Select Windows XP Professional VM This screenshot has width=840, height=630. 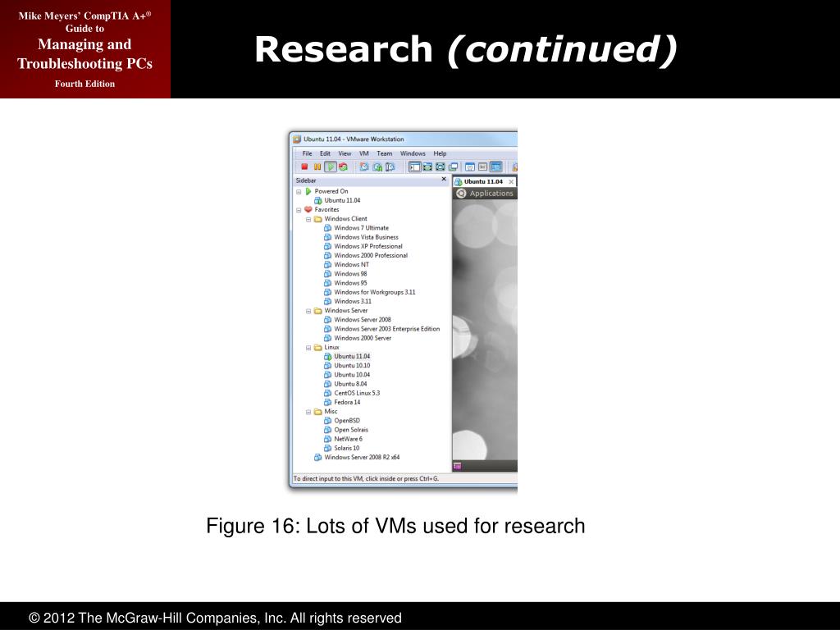[368, 246]
